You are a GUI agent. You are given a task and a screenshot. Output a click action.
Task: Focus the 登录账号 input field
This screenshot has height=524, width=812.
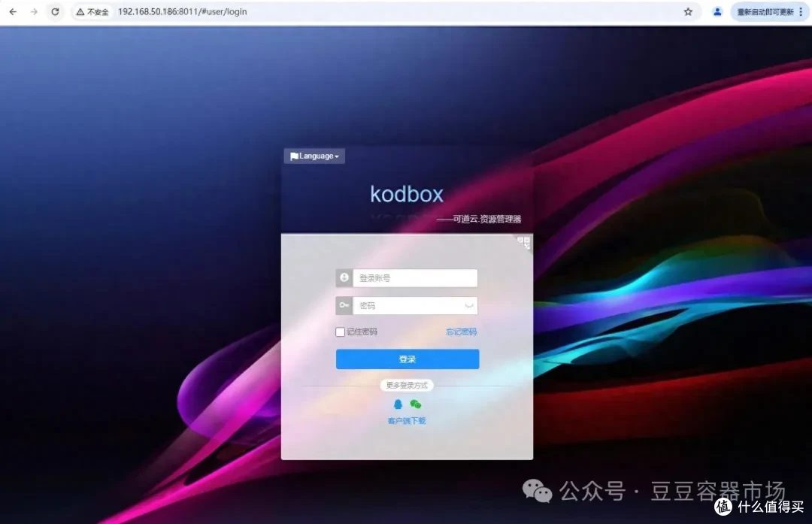414,278
